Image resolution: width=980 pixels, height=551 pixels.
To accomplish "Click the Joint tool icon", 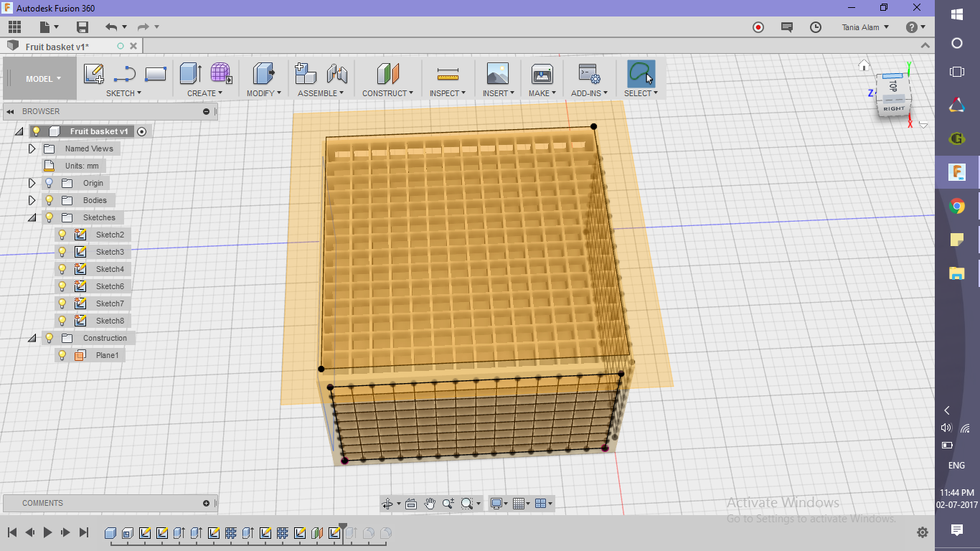I will (337, 74).
